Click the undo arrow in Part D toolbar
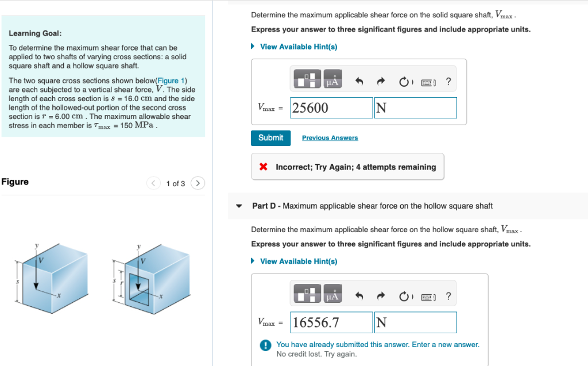Viewport: 588px width, 366px height. coord(361,295)
